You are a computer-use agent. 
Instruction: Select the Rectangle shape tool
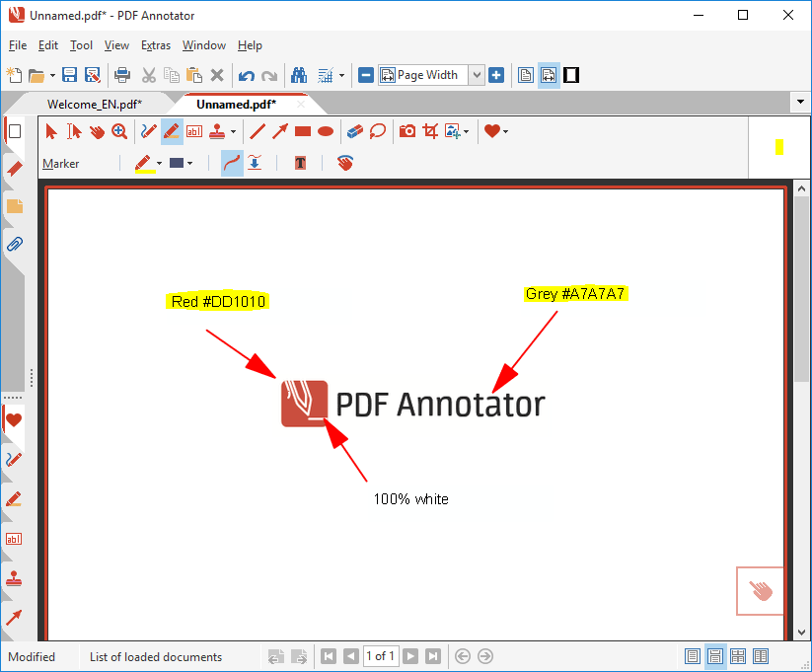303,131
